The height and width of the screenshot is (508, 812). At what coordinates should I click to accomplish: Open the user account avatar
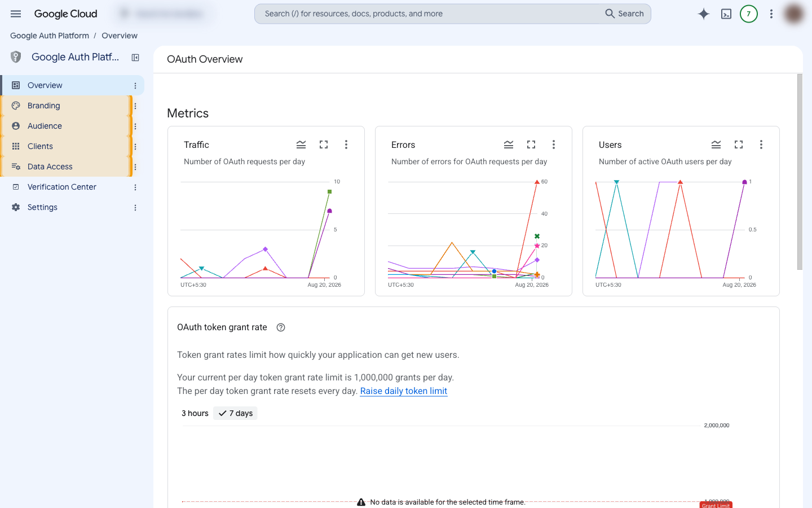point(794,14)
